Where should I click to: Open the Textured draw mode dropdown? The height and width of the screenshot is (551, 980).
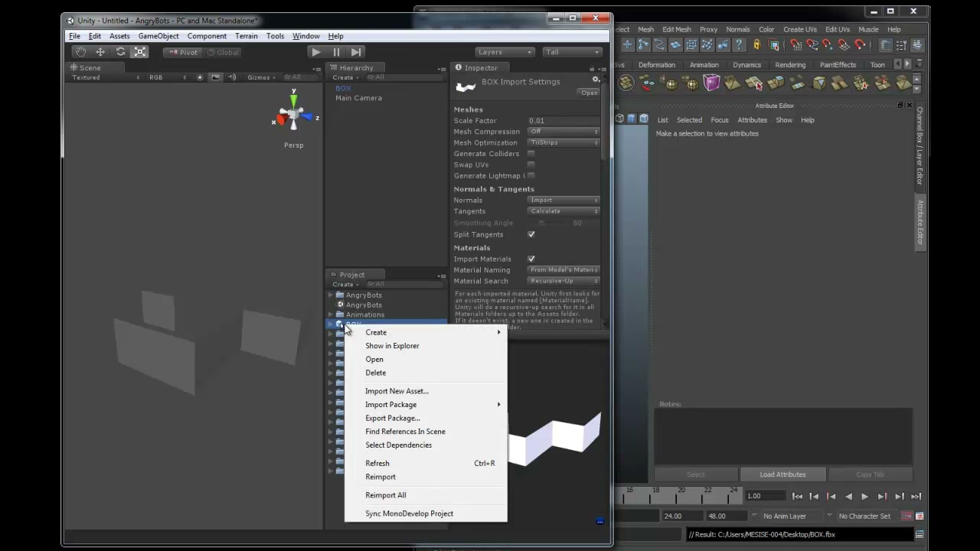pyautogui.click(x=106, y=77)
